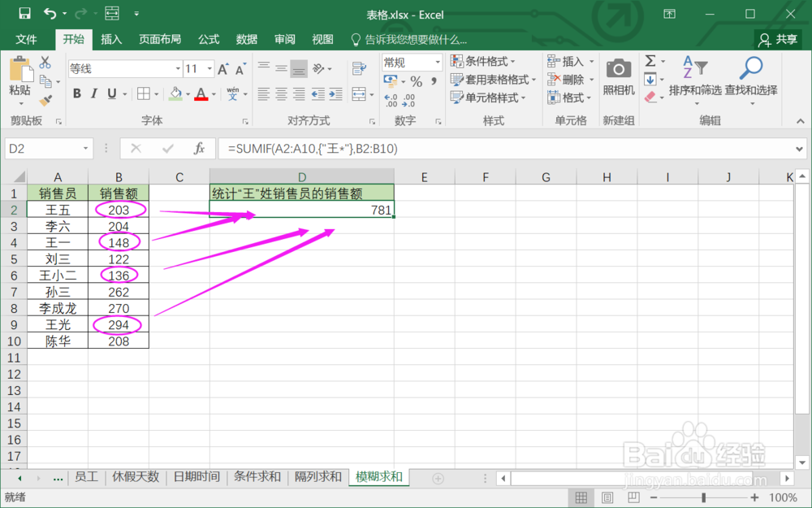Center text horizontally
The image size is (812, 508).
[x=281, y=94]
